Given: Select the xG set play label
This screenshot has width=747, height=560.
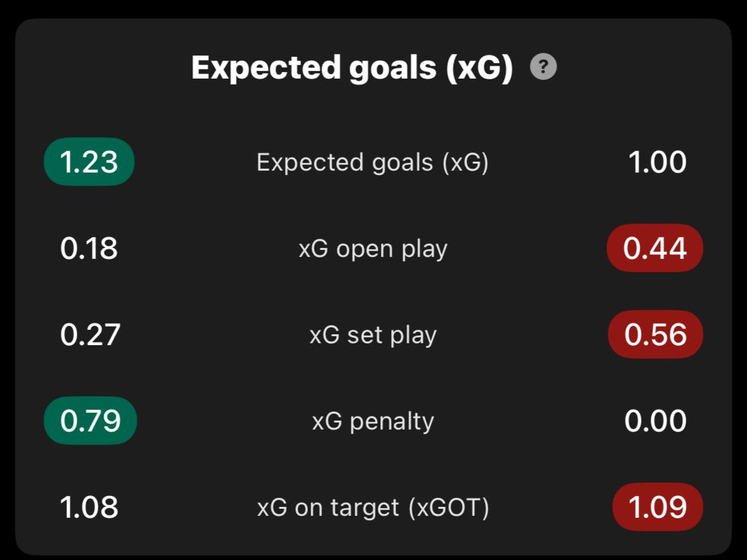Looking at the screenshot, I should [x=373, y=336].
